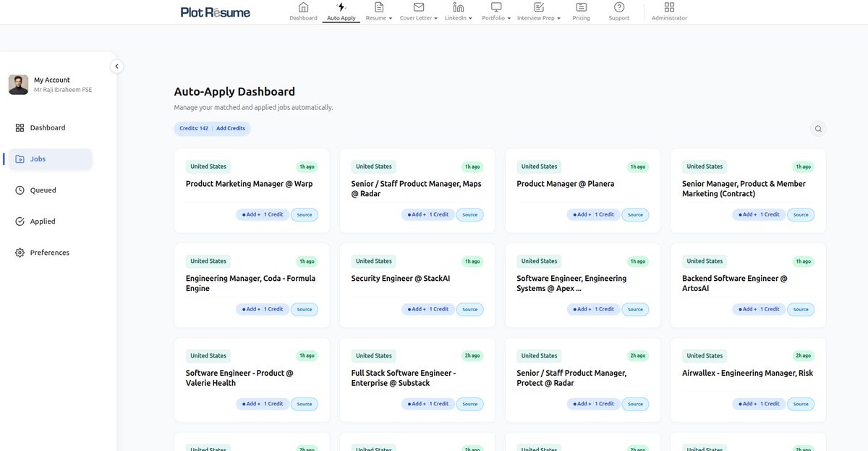Add Senior / Staff Product Manager, Maps job
The width and height of the screenshot is (868, 451).
click(428, 214)
